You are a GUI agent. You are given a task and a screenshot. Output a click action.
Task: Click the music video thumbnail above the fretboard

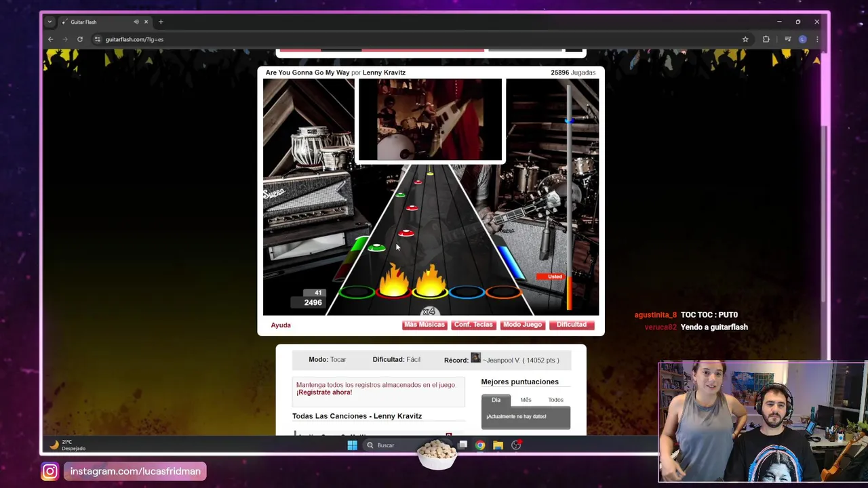[430, 120]
